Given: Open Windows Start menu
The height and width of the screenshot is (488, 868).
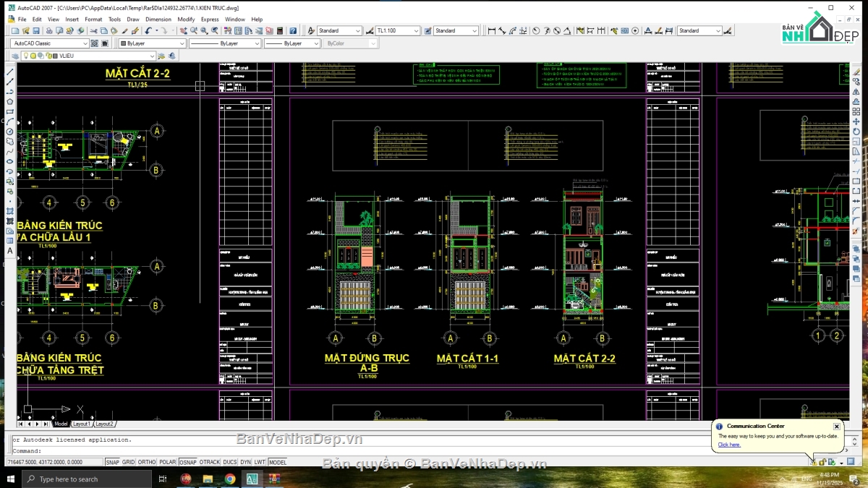Looking at the screenshot, I should pyautogui.click(x=11, y=479).
